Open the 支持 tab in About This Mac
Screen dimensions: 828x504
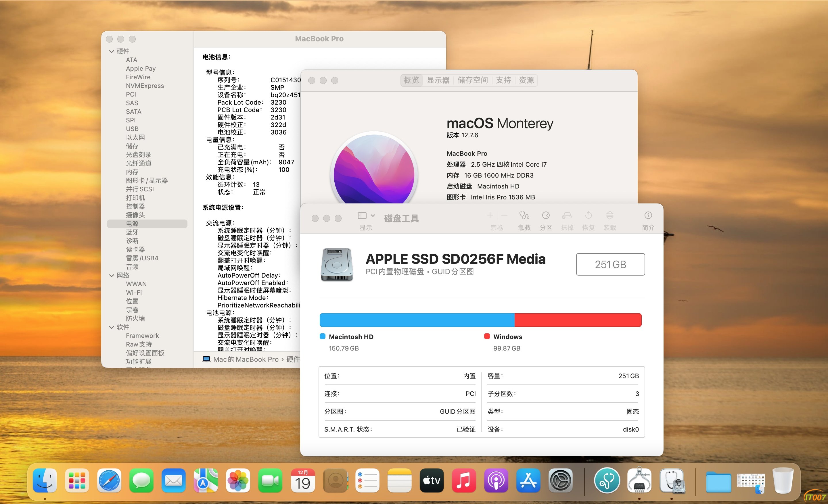click(x=503, y=80)
